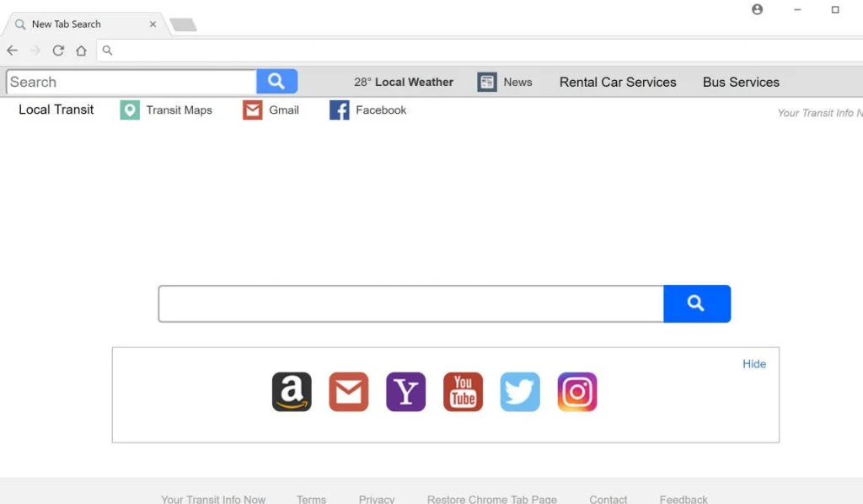Open the News link label
The height and width of the screenshot is (504, 863).
point(518,82)
